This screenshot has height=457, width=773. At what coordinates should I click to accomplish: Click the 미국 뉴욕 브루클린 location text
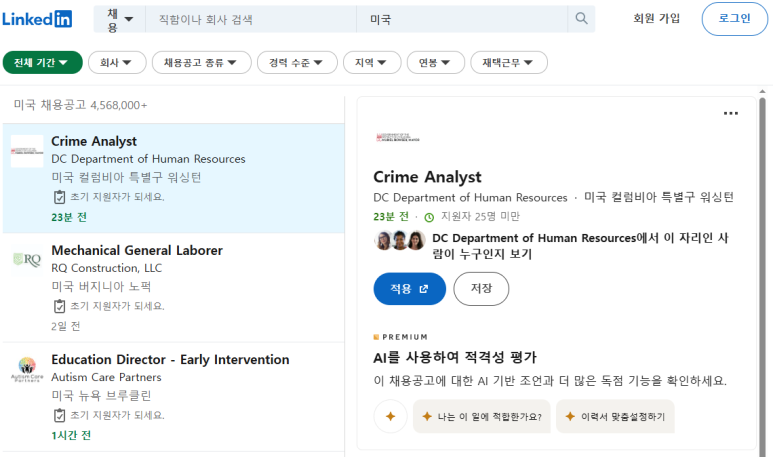pos(101,395)
